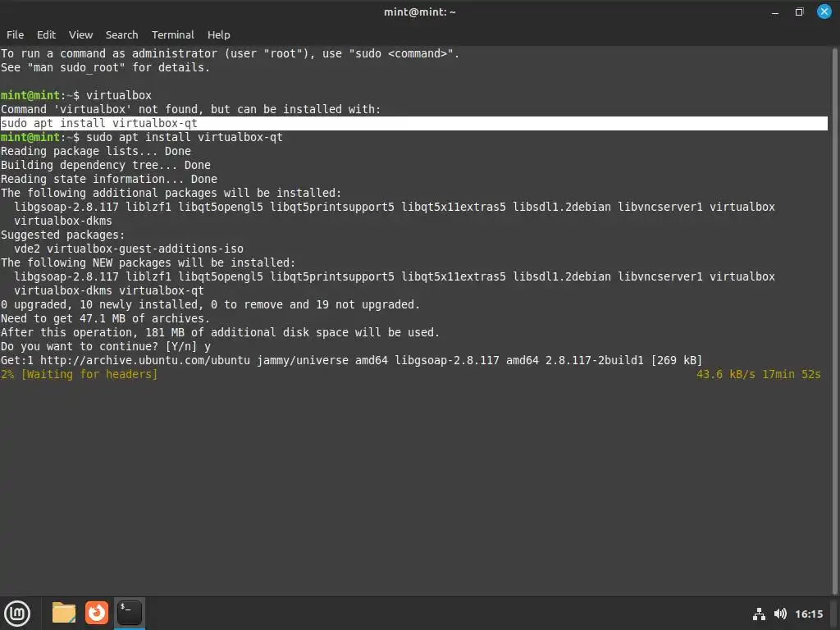Open the Terminal menu
The height and width of the screenshot is (630, 840).
(172, 34)
